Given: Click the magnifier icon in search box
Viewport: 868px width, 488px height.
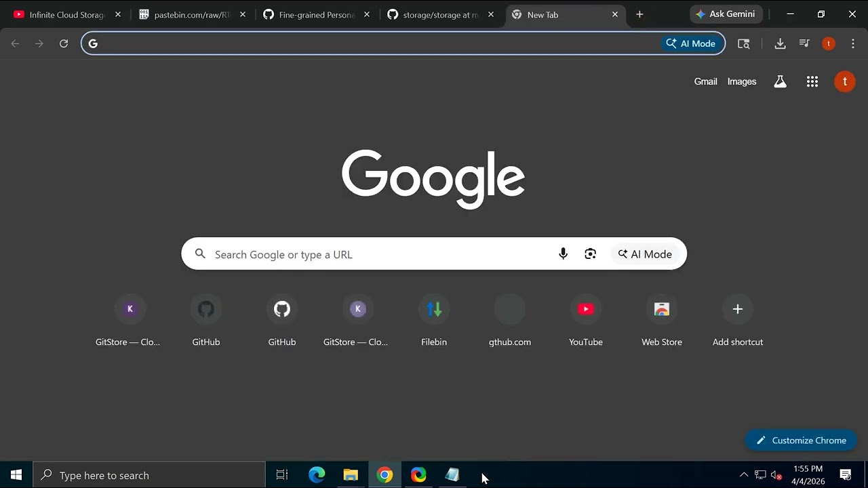Looking at the screenshot, I should click(x=200, y=254).
